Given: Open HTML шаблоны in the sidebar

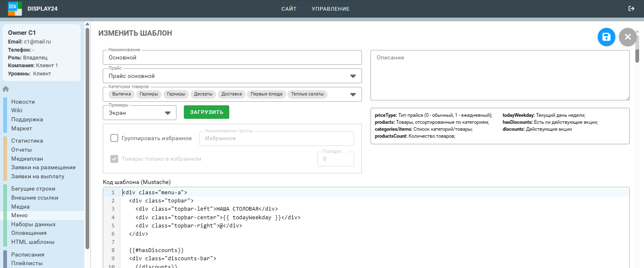Looking at the screenshot, I should 33,242.
